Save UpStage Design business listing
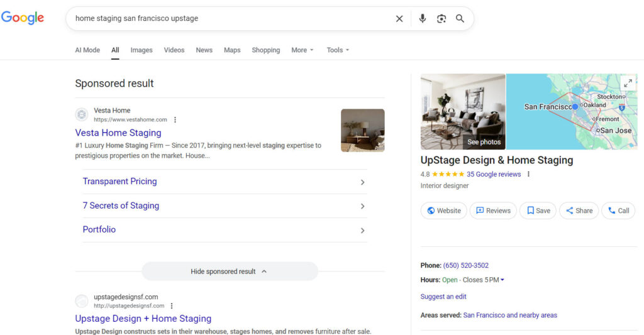 pos(538,211)
